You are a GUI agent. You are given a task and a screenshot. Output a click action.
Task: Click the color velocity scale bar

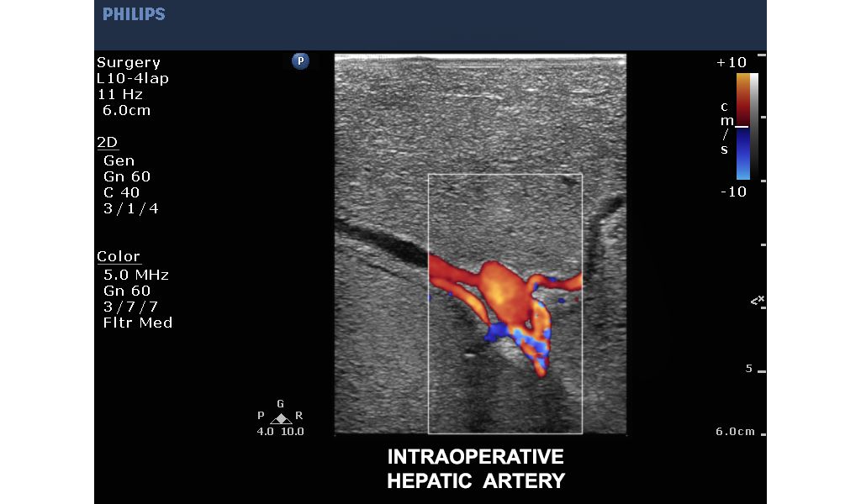tap(743, 126)
